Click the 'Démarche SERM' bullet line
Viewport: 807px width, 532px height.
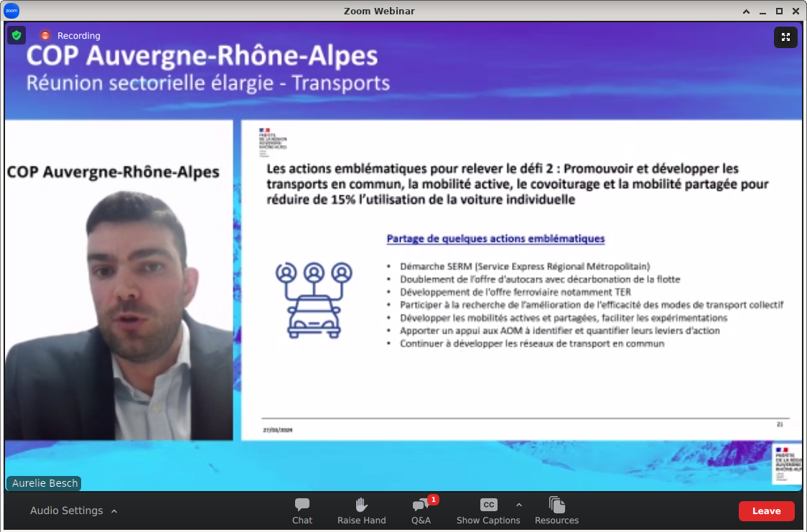coord(525,266)
